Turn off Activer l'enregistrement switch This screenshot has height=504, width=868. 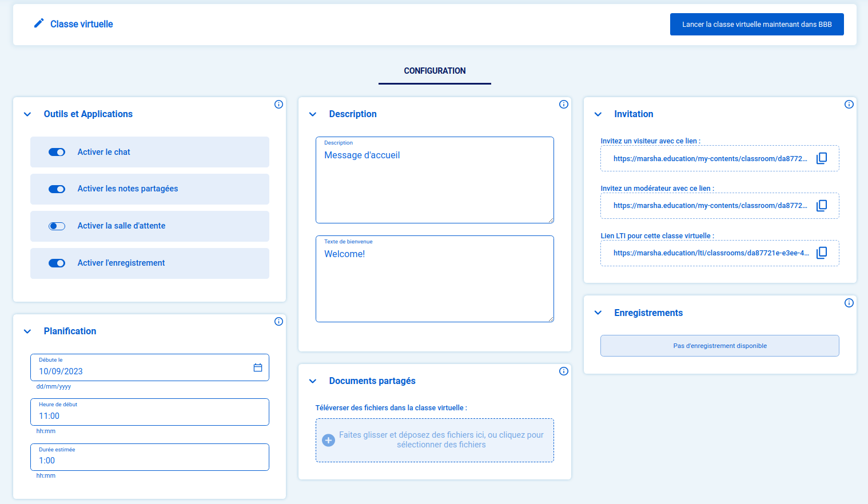coord(57,263)
